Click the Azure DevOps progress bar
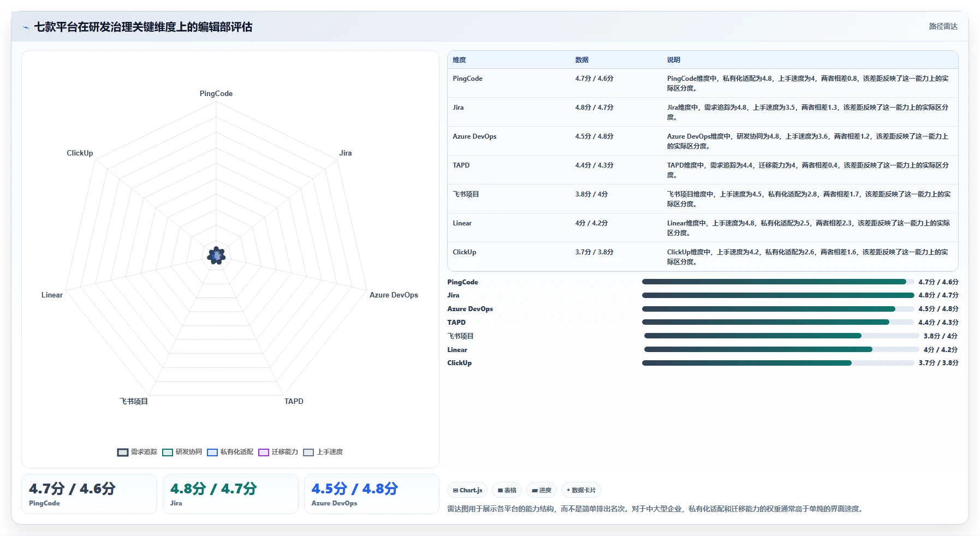 coord(777,309)
